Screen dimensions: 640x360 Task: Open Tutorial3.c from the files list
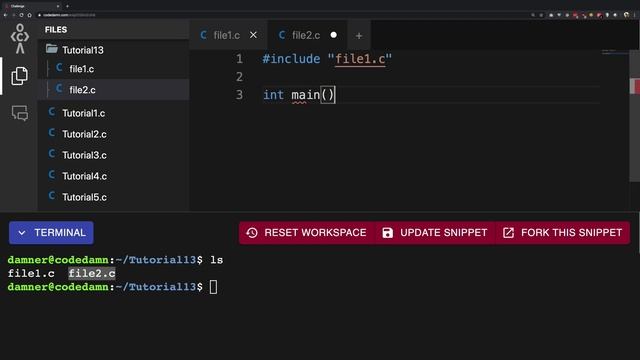tap(84, 155)
